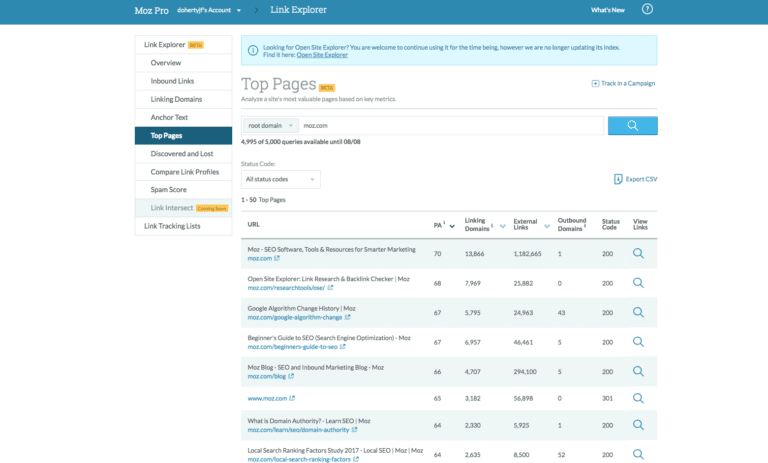Open Anchor Text section

point(183,117)
